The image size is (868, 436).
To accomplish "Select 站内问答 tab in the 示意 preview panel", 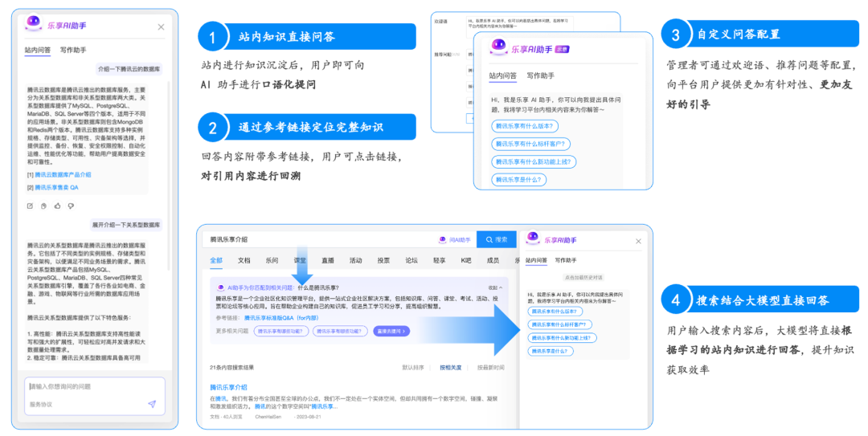I will 502,75.
